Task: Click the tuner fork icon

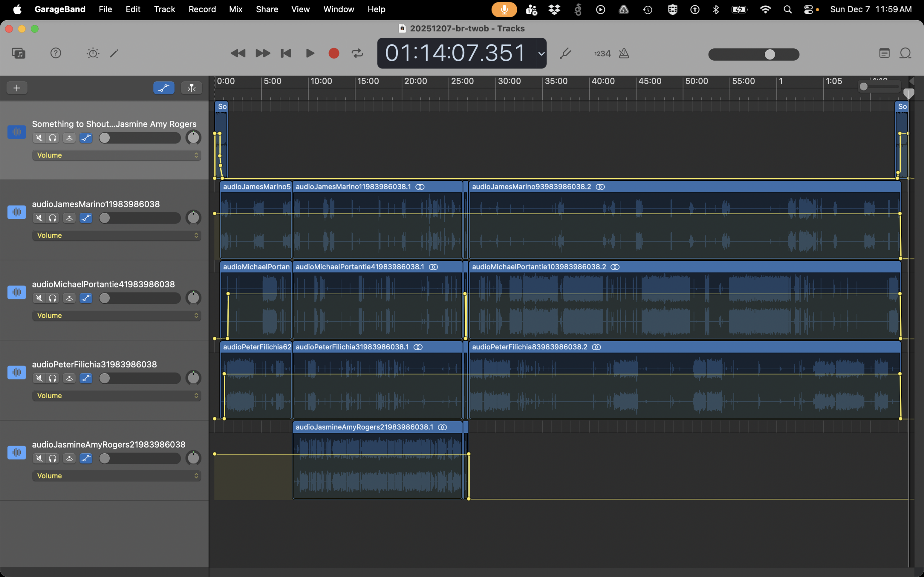Action: pos(565,53)
